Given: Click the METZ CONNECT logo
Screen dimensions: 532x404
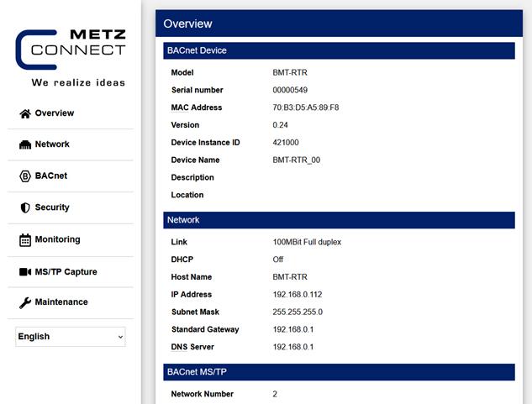Looking at the screenshot, I should point(71,58).
